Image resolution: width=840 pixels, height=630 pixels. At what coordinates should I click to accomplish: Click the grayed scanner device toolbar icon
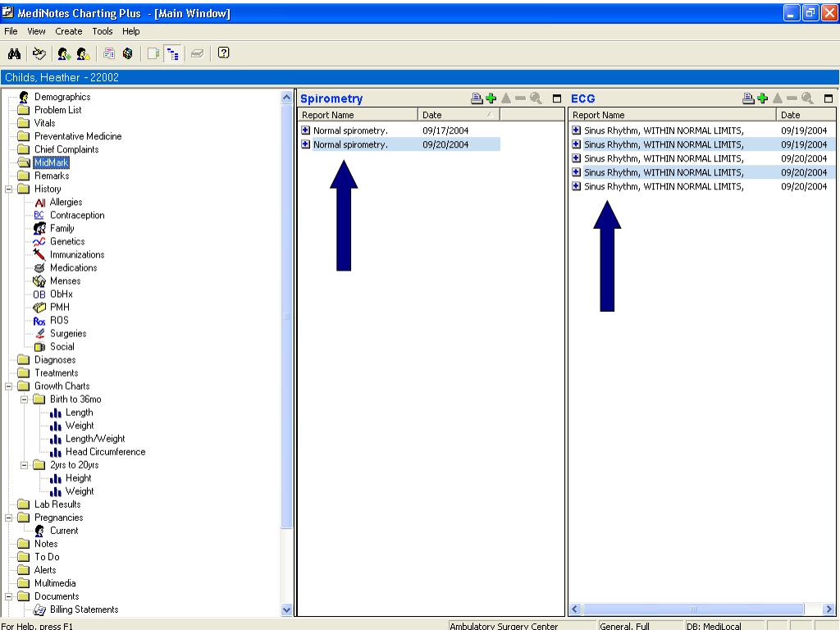pos(197,53)
